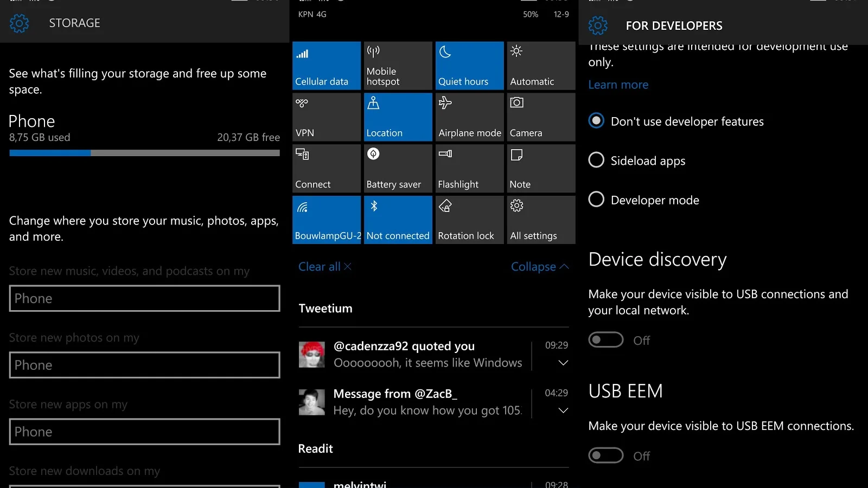Click the USB EEM heading
The image size is (868, 488).
(626, 391)
